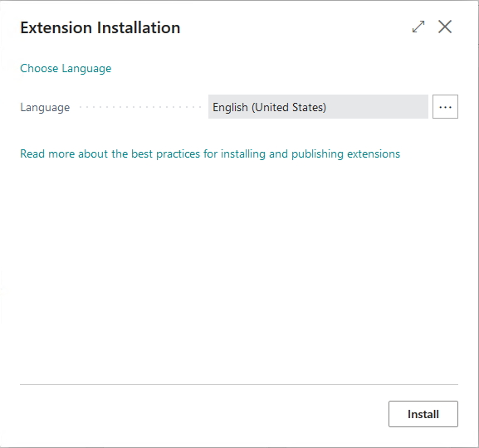Open the best practices for installing extensions link

point(210,153)
